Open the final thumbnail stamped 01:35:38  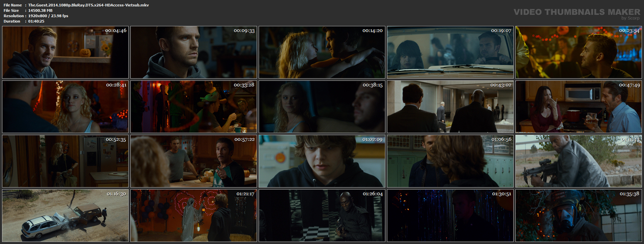click(579, 215)
